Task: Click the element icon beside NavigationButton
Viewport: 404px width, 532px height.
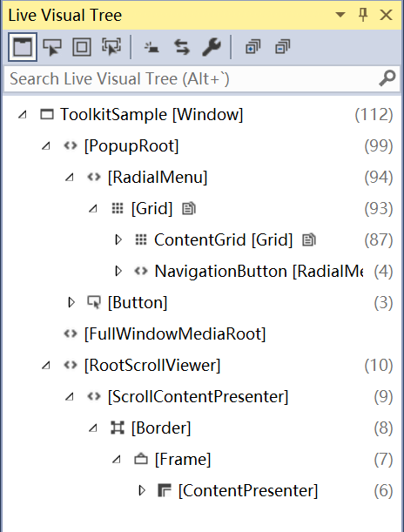Action: coord(141,271)
